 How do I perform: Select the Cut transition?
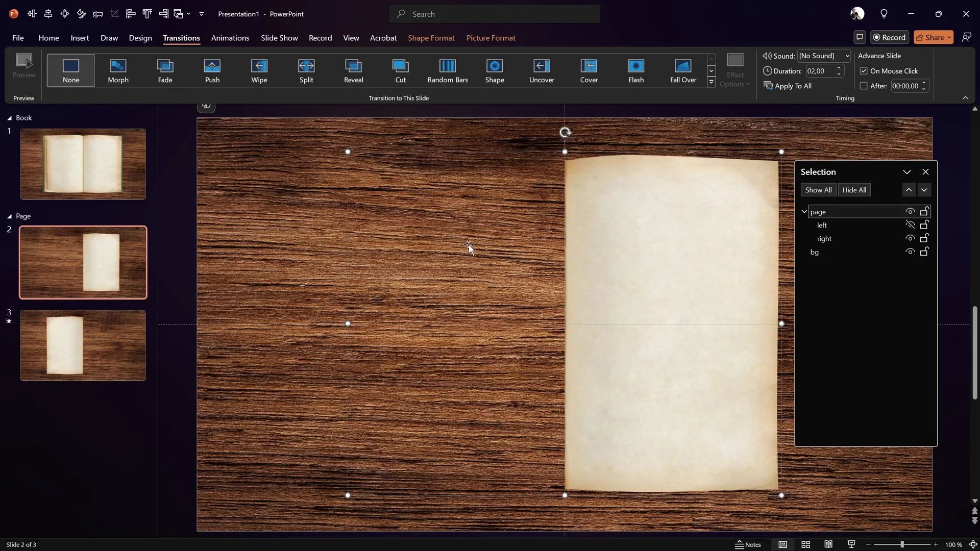pos(400,70)
